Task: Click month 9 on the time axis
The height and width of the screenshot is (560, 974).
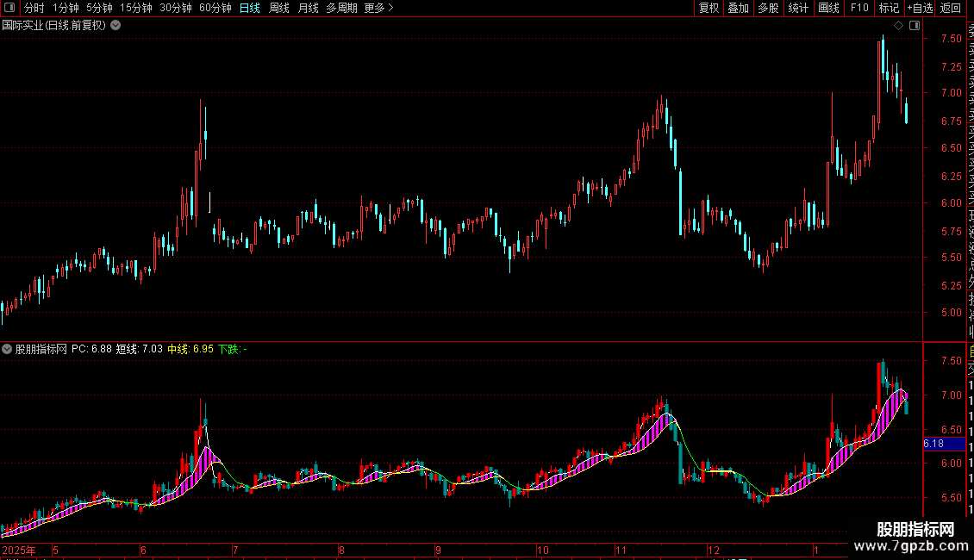Action: coord(438,550)
